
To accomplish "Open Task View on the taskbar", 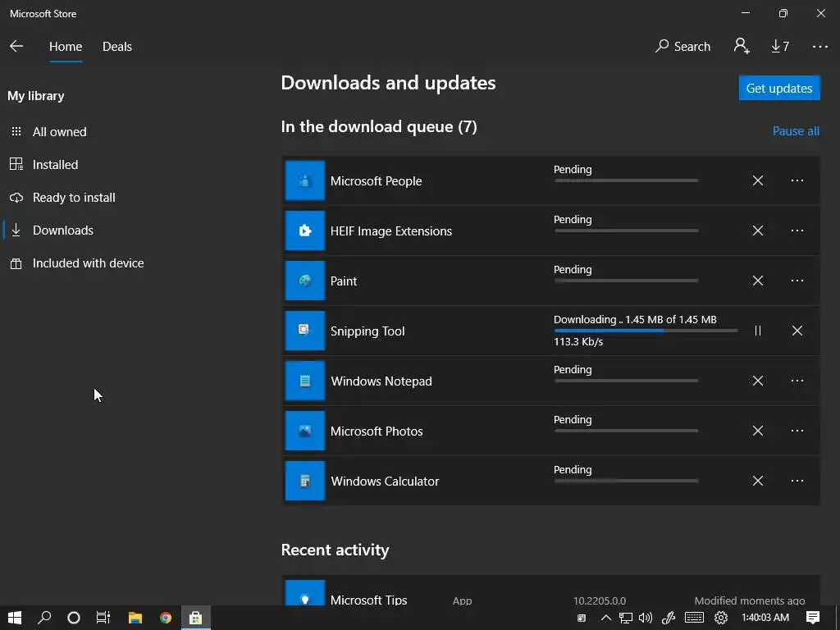I will click(x=103, y=618).
